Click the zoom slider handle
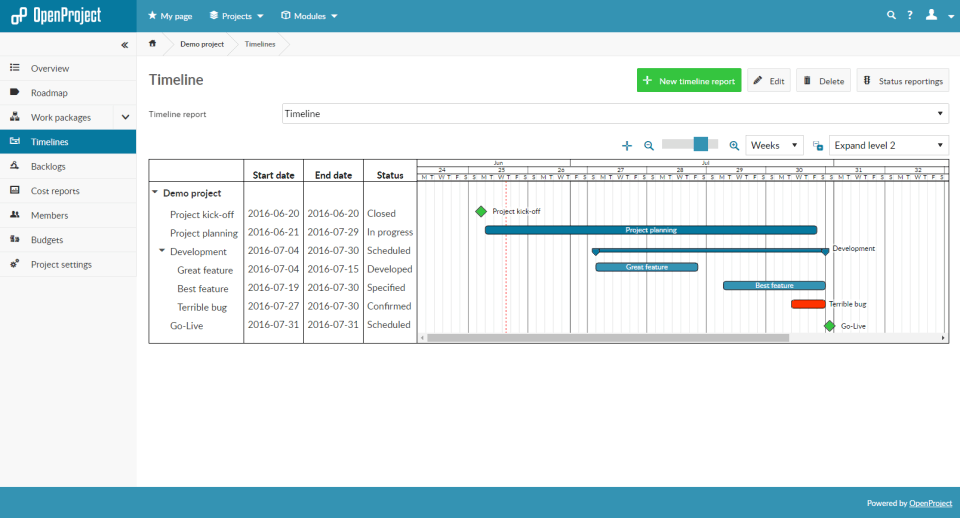Viewport: 960px width, 518px height. click(701, 145)
